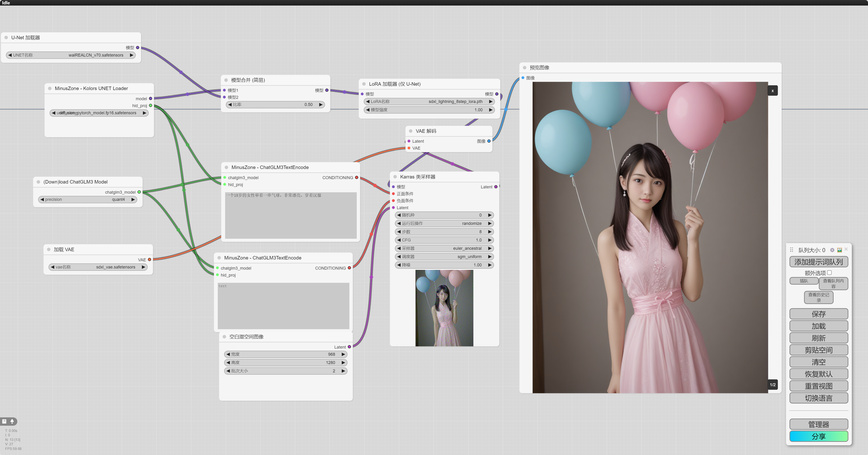Click the rocket icon at bottom-left
The height and width of the screenshot is (455, 868).
(x=12, y=421)
